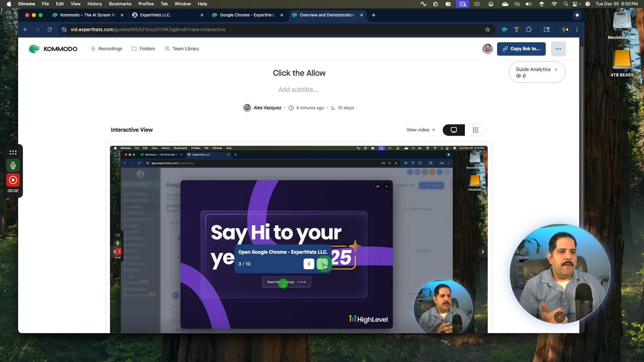644x362 pixels.
Task: Click the Copy link to... button
Action: click(521, 49)
